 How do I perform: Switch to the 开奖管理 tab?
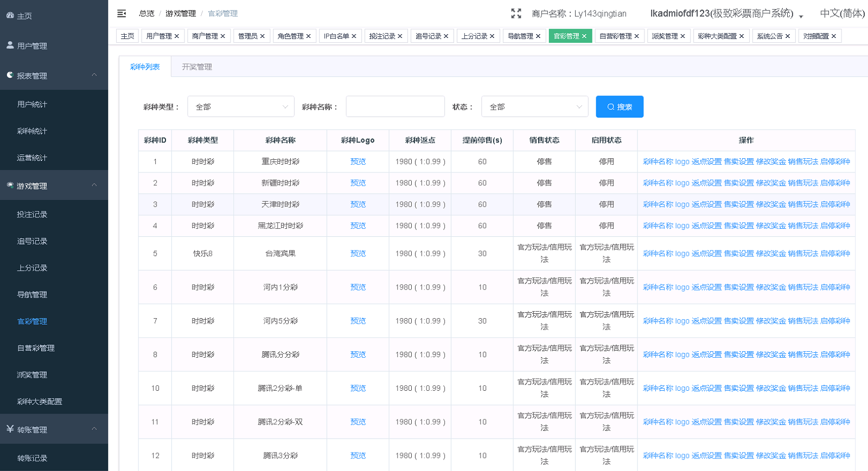coord(197,67)
